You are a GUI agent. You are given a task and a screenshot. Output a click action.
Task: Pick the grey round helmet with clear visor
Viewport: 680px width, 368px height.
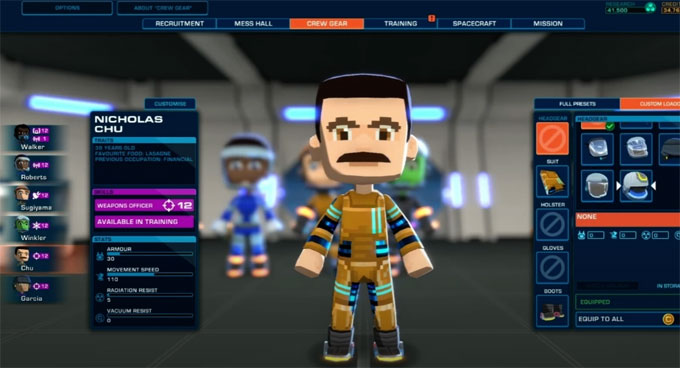tap(597, 186)
